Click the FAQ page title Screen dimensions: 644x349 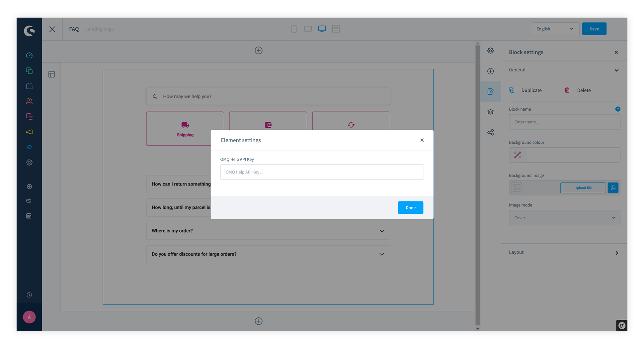click(74, 29)
